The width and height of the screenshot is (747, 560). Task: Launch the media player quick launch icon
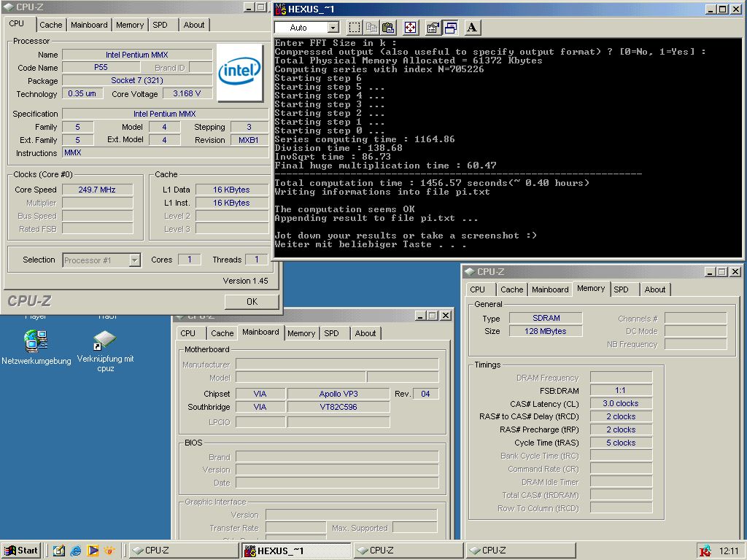(x=93, y=551)
